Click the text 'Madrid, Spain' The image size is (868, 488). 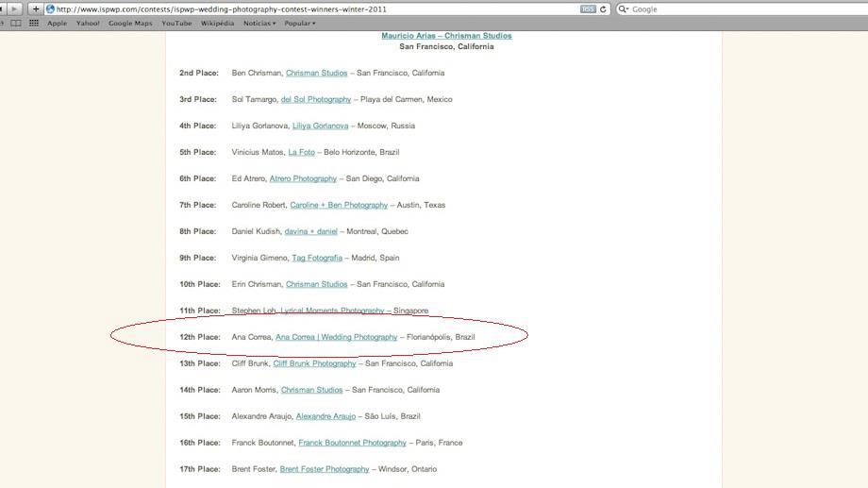[376, 258]
